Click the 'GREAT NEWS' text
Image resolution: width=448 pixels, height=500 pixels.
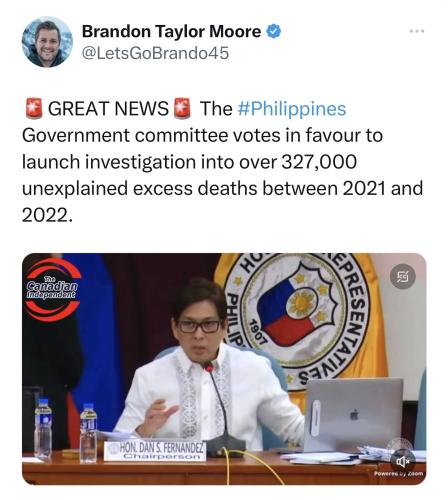pos(108,109)
